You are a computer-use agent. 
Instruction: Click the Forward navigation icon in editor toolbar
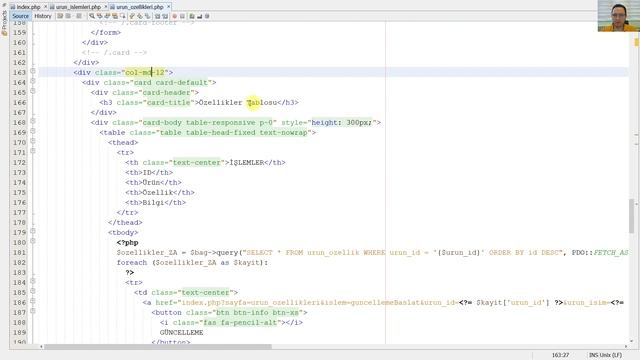point(79,16)
